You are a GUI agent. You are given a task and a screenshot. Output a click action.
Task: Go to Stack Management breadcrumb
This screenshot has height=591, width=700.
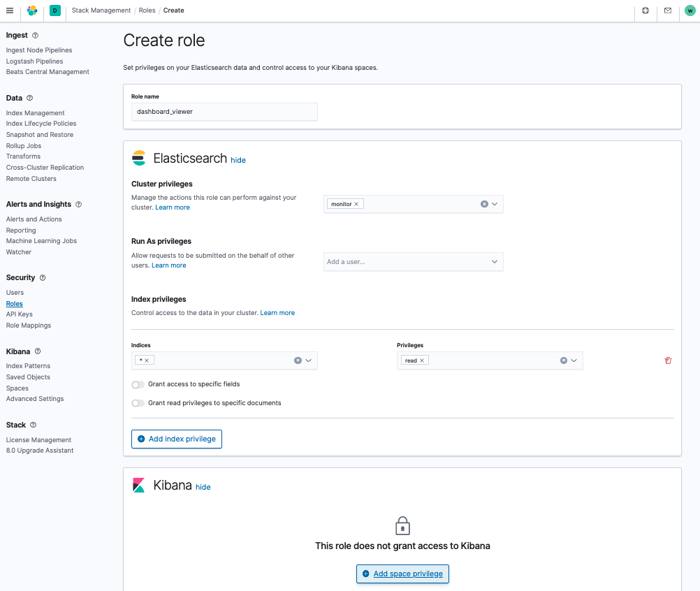pyautogui.click(x=101, y=10)
